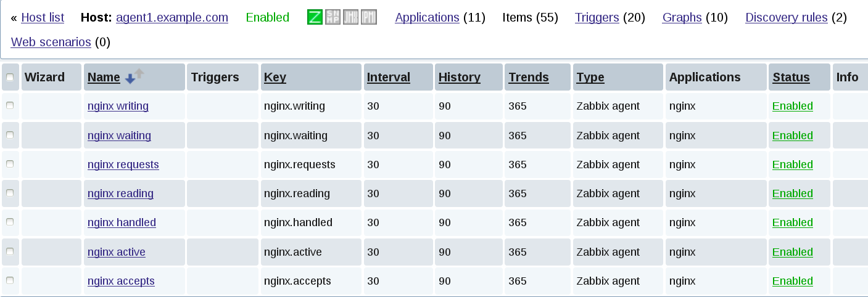The height and width of the screenshot is (297, 868).
Task: Sort items by Status column header
Action: click(791, 77)
